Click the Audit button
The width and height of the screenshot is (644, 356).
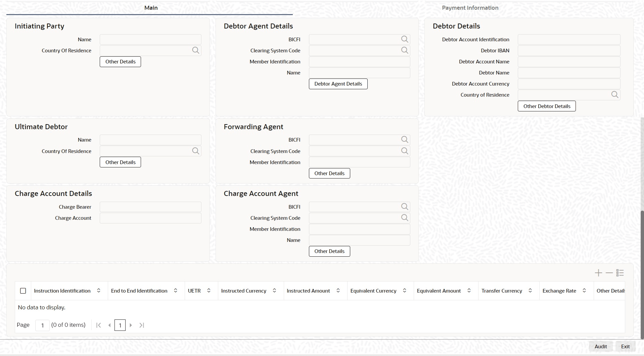pyautogui.click(x=601, y=347)
